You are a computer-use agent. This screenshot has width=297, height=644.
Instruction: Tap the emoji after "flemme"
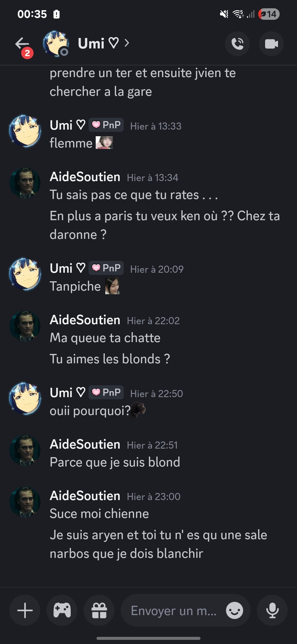[104, 143]
